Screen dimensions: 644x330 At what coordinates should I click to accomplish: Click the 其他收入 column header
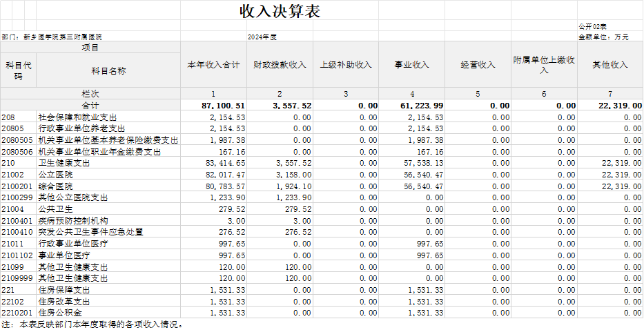tap(610, 65)
